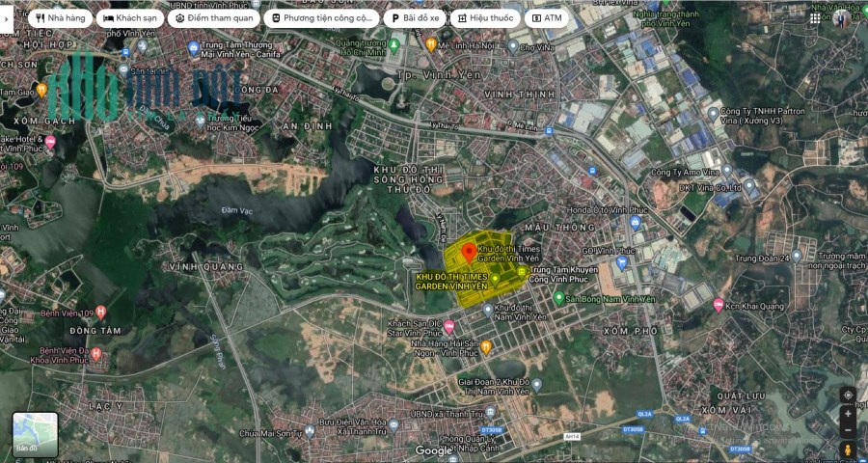Open Khu đô thị Nam Vĩnh Yên marker
Viewport: 868px width, 463px height.
click(x=487, y=310)
